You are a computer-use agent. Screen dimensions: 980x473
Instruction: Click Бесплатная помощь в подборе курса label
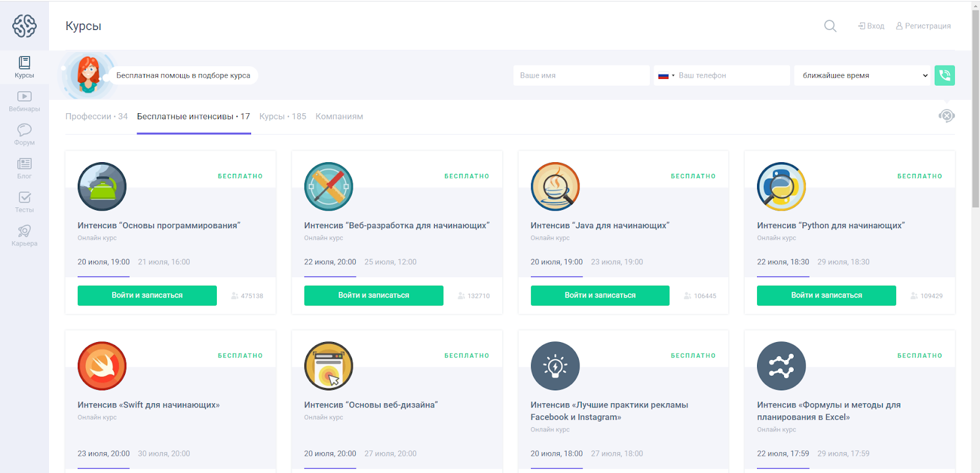183,75
